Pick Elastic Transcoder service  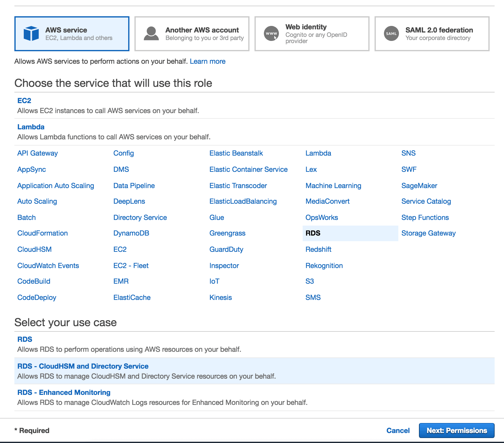click(x=238, y=186)
